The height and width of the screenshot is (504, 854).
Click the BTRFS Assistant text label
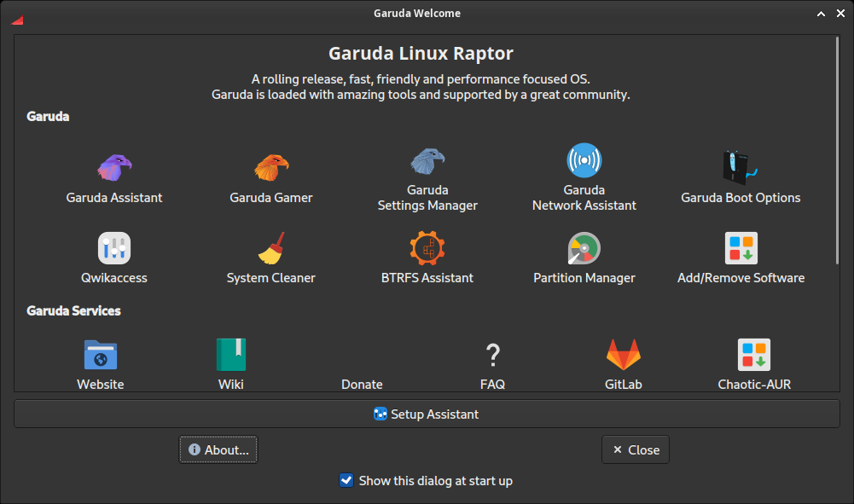(427, 277)
